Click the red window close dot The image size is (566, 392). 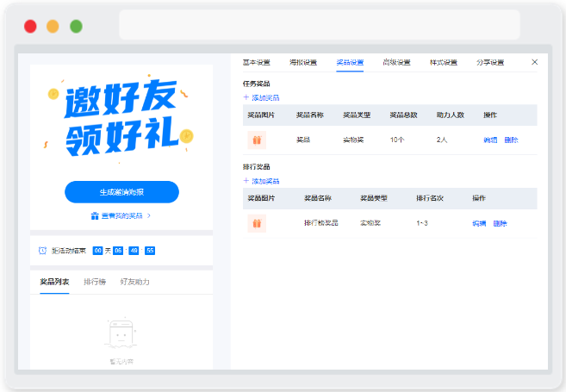pos(30,27)
